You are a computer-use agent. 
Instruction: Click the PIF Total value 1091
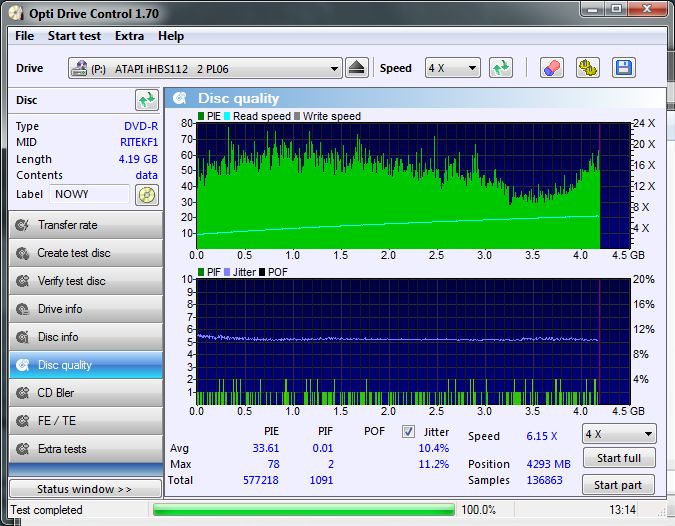[321, 480]
